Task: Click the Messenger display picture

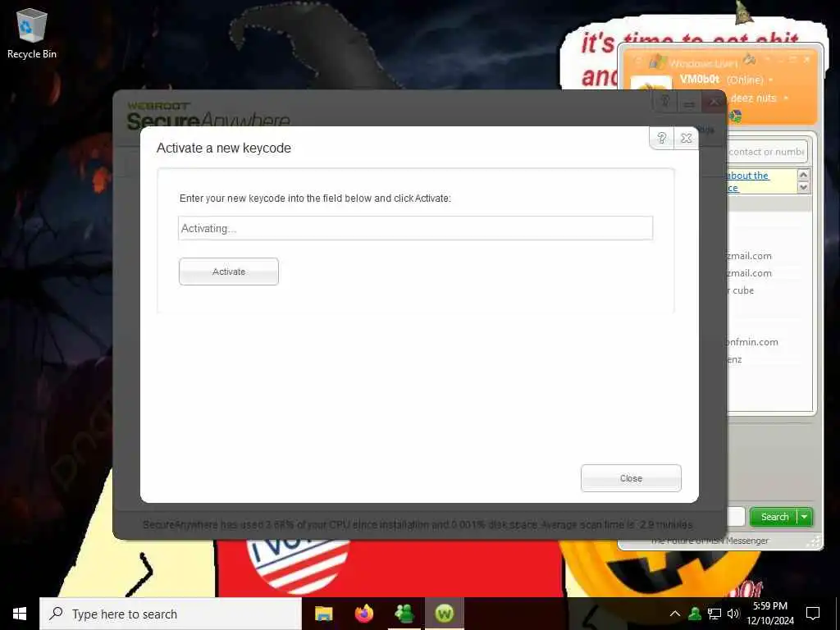Action: [x=651, y=83]
